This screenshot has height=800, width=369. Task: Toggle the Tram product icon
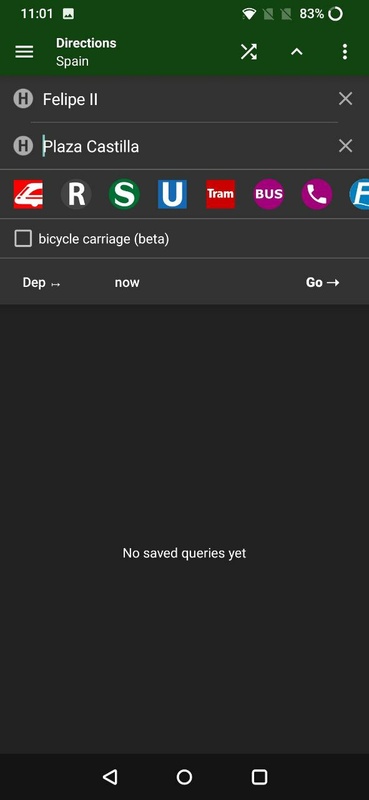[x=220, y=194]
